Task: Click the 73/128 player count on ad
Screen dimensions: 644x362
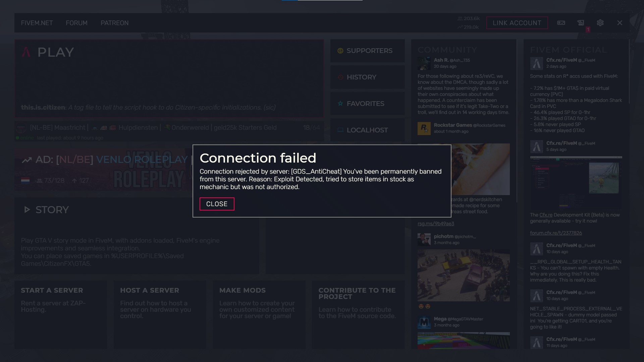Action: pyautogui.click(x=51, y=181)
